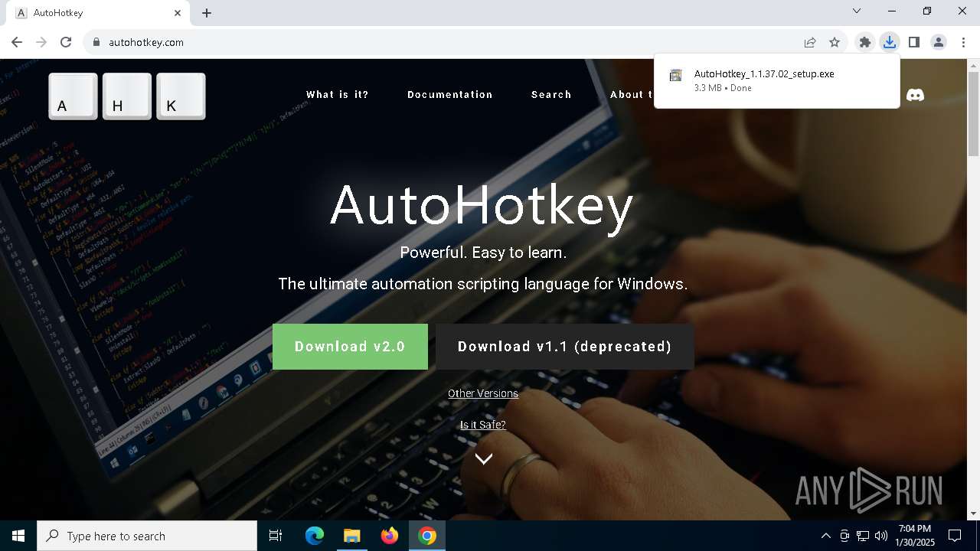This screenshot has width=980, height=551.
Task: Click the Discord icon in site header
Action: 915,95
